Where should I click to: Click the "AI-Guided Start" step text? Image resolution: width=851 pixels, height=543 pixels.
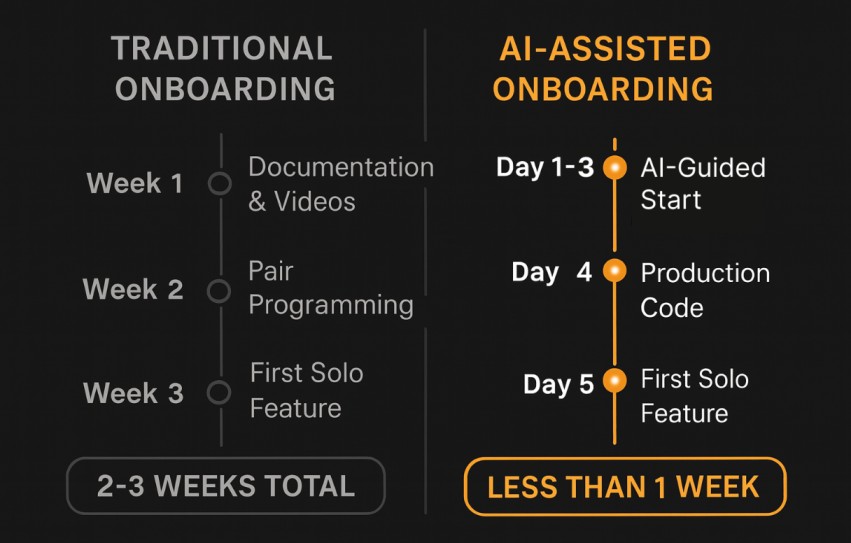pos(702,183)
